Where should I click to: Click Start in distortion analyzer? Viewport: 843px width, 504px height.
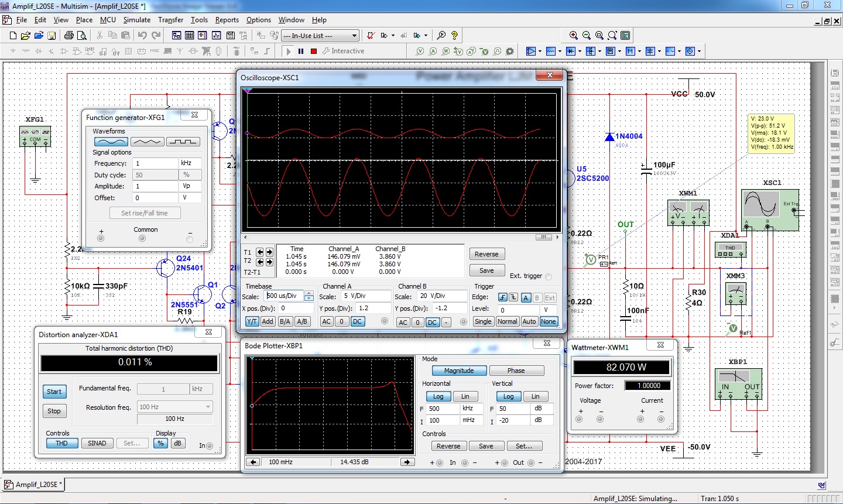tap(54, 392)
